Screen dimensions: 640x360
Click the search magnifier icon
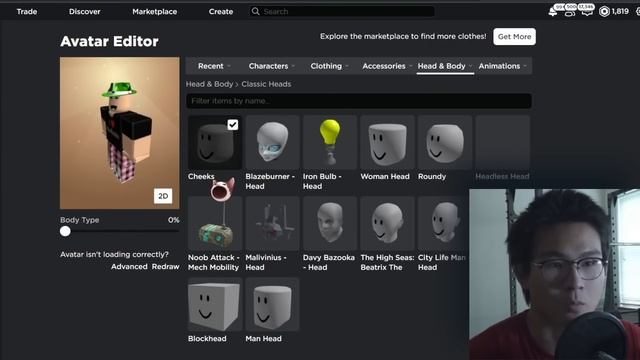pyautogui.click(x=256, y=11)
